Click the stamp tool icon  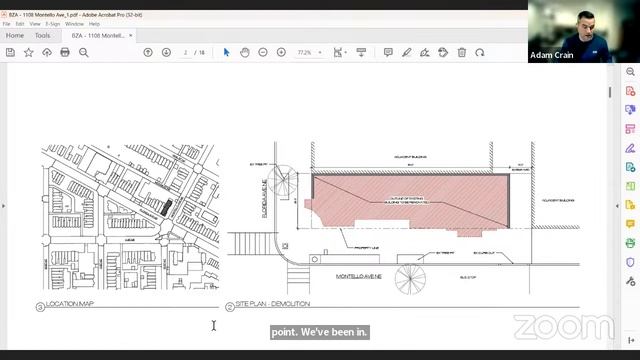coord(443,52)
